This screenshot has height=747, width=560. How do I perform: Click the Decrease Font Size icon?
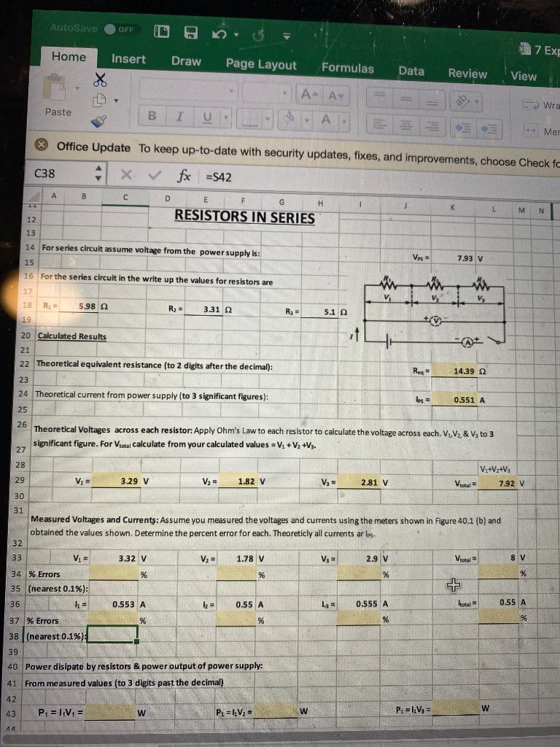click(335, 96)
